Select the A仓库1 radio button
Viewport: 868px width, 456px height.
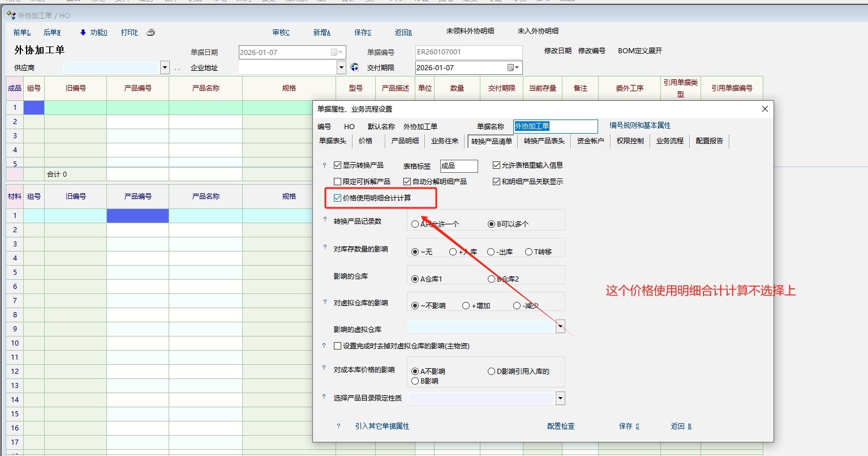(x=415, y=279)
